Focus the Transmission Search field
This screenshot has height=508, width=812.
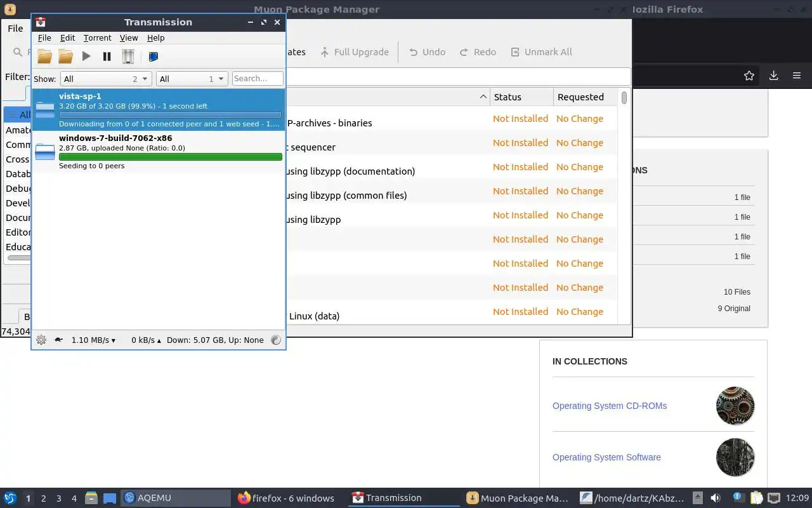pyautogui.click(x=258, y=79)
